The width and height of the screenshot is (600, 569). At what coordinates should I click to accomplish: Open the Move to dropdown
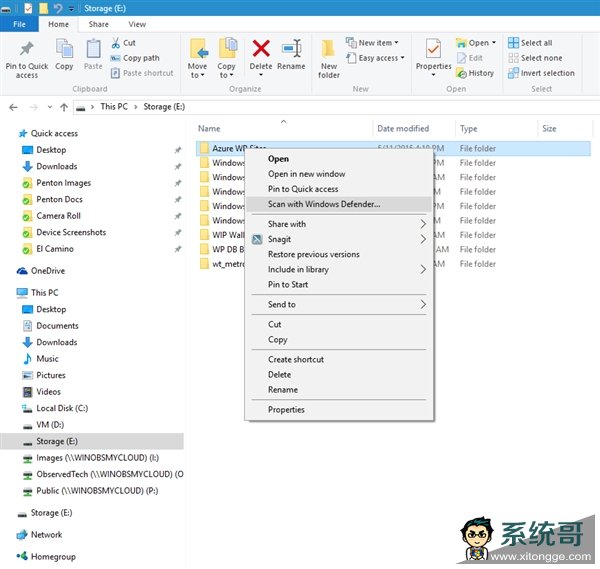click(x=197, y=59)
